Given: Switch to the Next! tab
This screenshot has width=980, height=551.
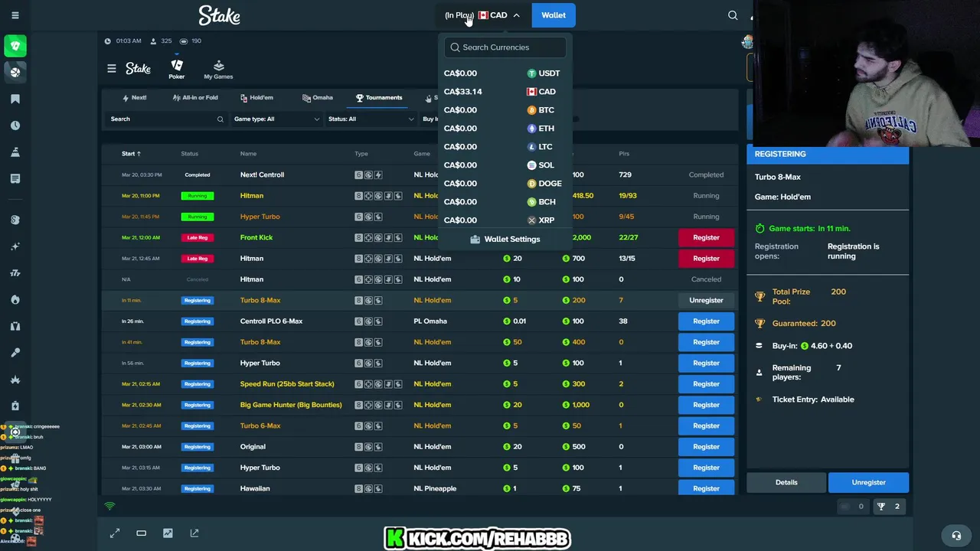Looking at the screenshot, I should tap(135, 98).
